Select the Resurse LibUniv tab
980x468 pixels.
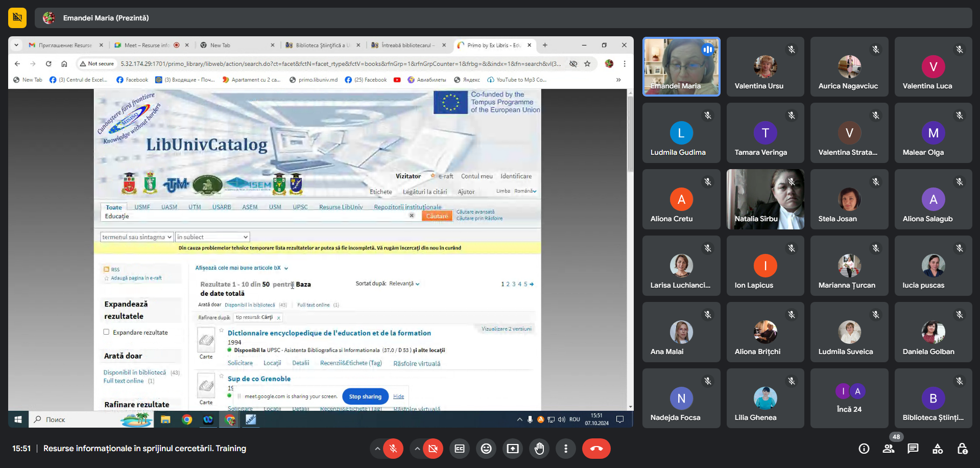(341, 207)
